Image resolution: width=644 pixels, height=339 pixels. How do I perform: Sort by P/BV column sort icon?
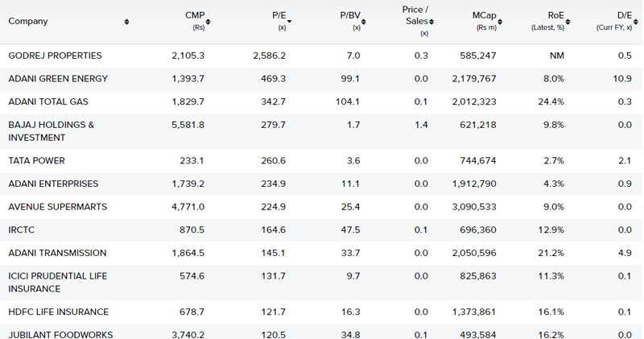(x=364, y=22)
